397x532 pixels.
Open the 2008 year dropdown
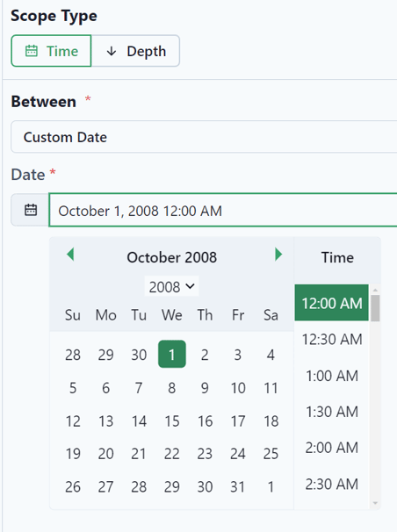point(171,287)
